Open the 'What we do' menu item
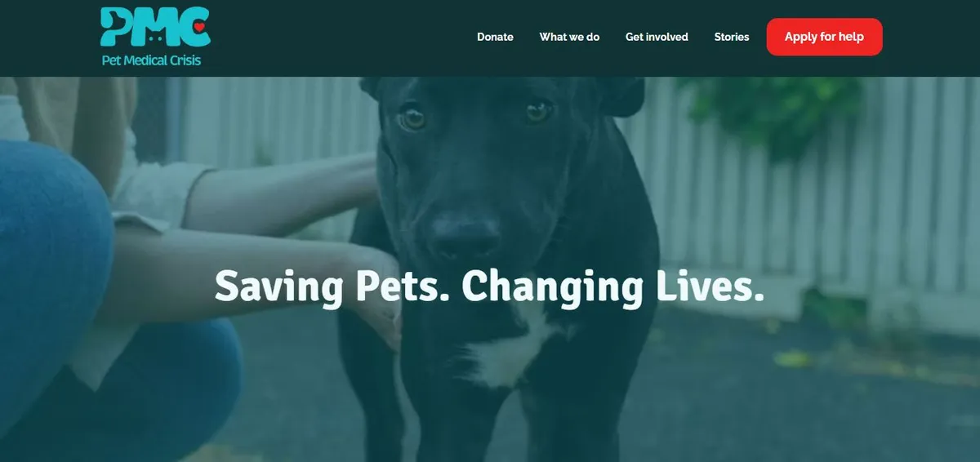980x462 pixels. pos(569,37)
